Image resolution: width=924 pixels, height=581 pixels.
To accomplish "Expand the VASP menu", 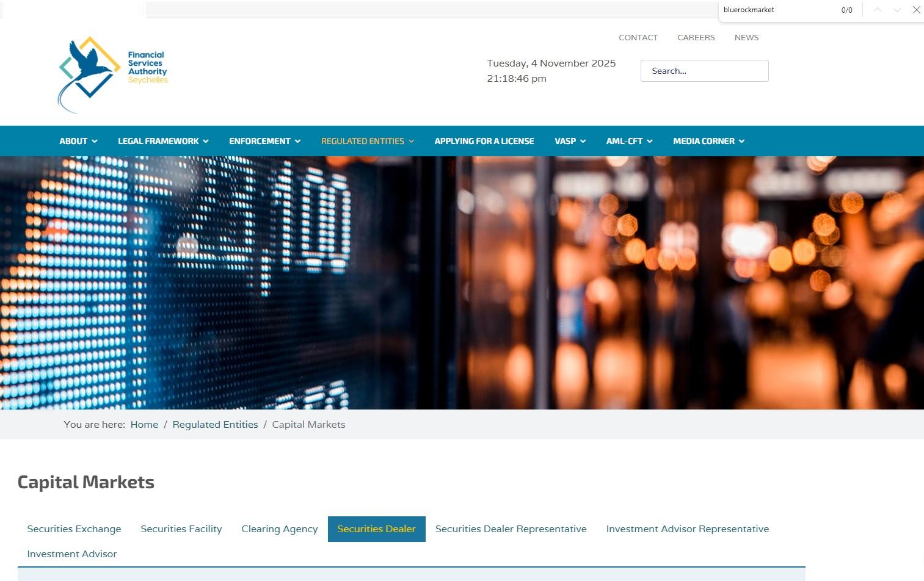I will click(x=570, y=141).
